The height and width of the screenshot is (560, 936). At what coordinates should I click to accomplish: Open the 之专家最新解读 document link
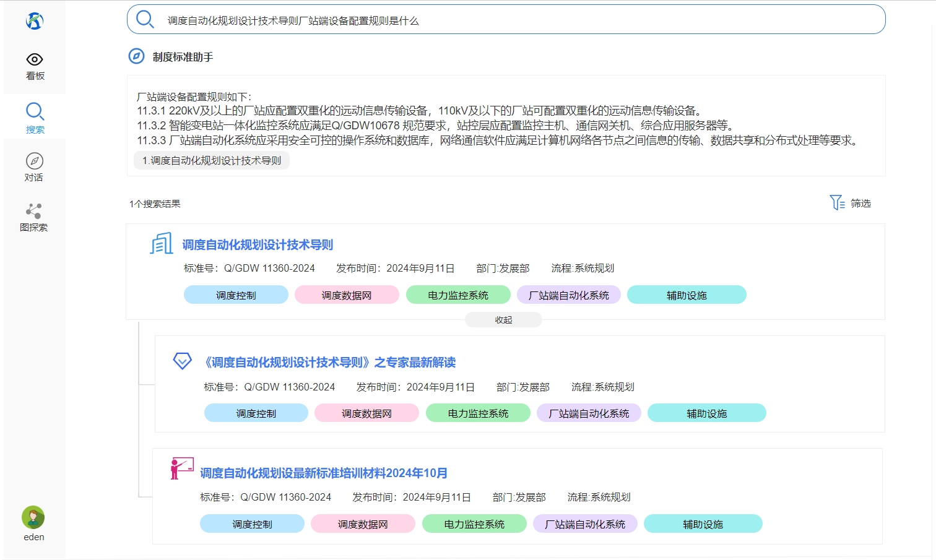tap(330, 363)
